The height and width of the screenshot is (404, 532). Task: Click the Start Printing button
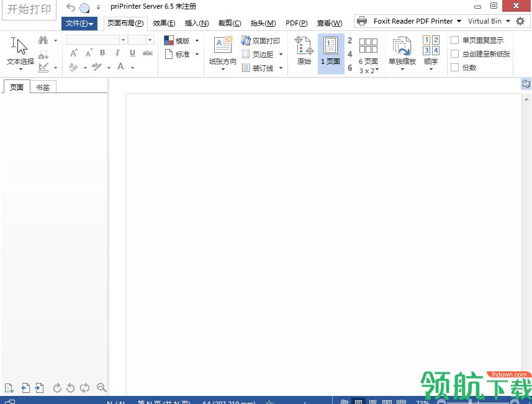tap(29, 9)
